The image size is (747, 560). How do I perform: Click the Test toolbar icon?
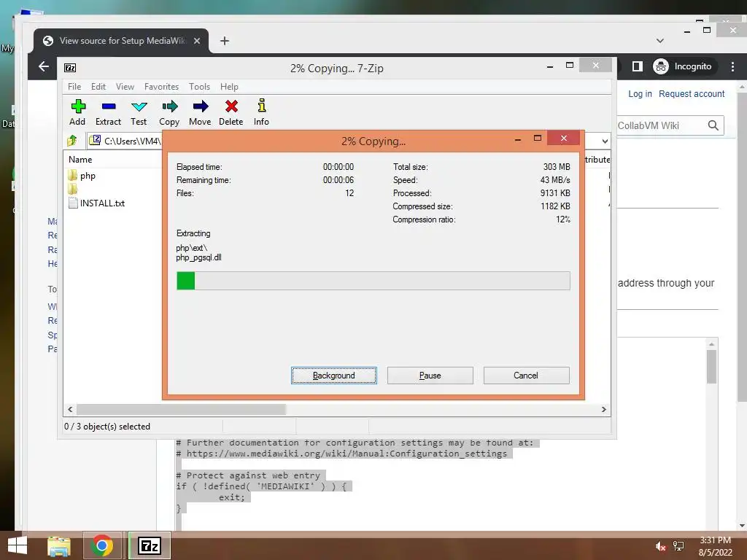coord(139,106)
